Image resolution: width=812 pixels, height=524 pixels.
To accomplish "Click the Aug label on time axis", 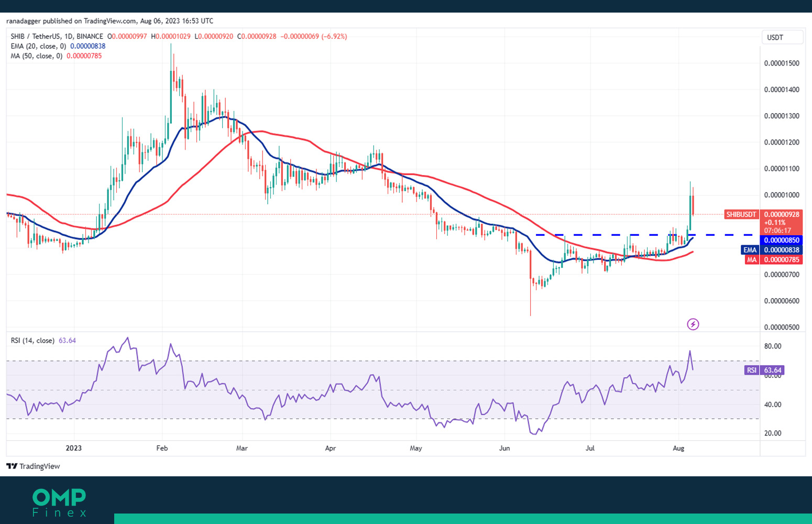I will pyautogui.click(x=678, y=448).
